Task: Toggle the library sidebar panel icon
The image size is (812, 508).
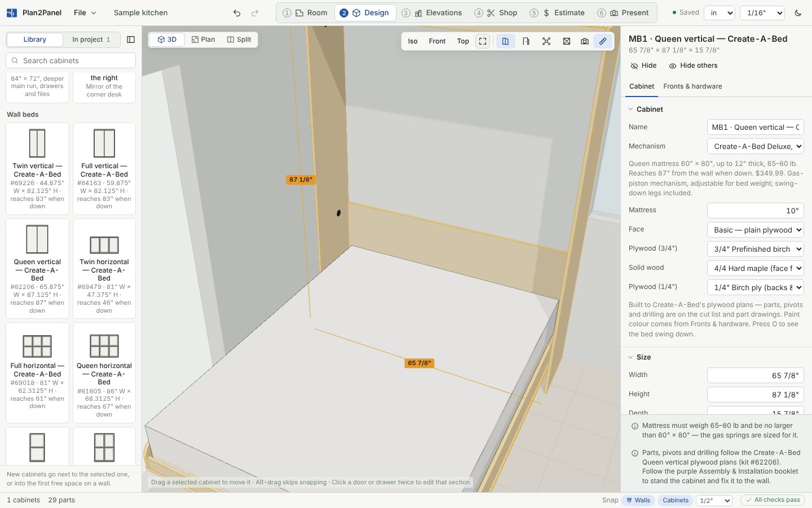Action: click(131, 40)
